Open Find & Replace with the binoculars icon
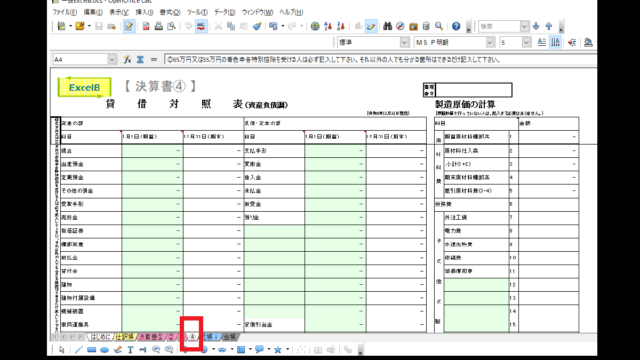Image resolution: width=640 pixels, height=360 pixels. pos(387,27)
